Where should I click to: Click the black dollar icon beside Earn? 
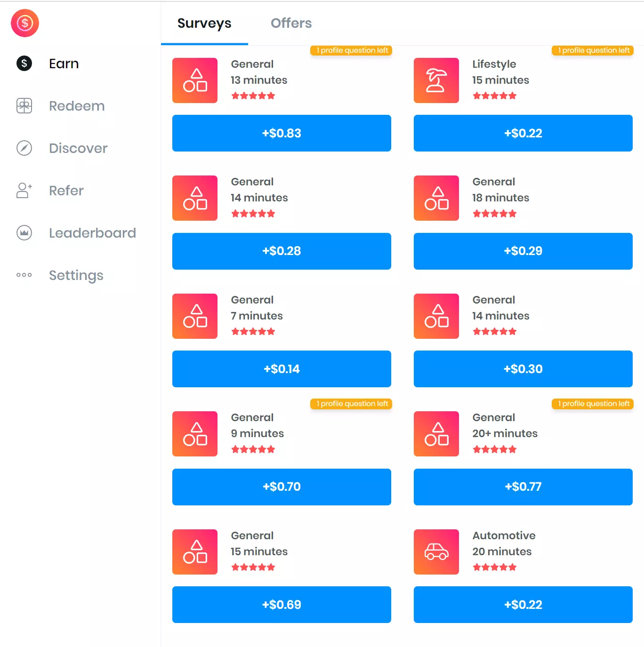24,64
